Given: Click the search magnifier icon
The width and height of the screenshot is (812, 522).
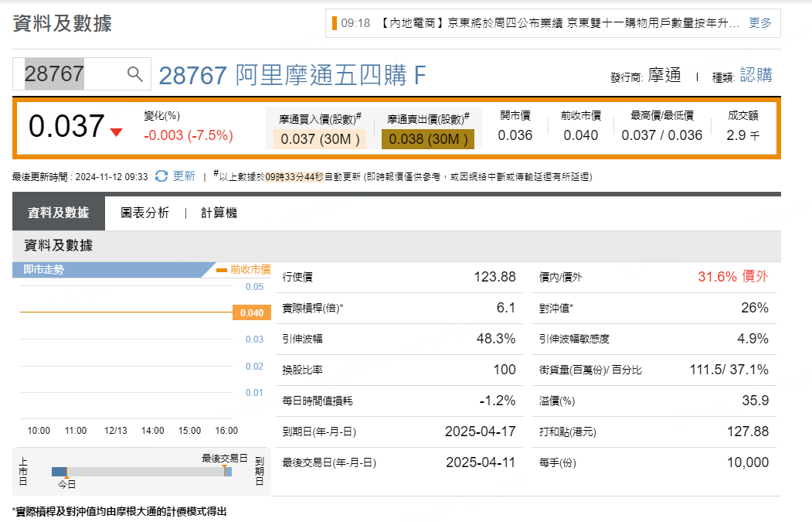Looking at the screenshot, I should (x=134, y=74).
